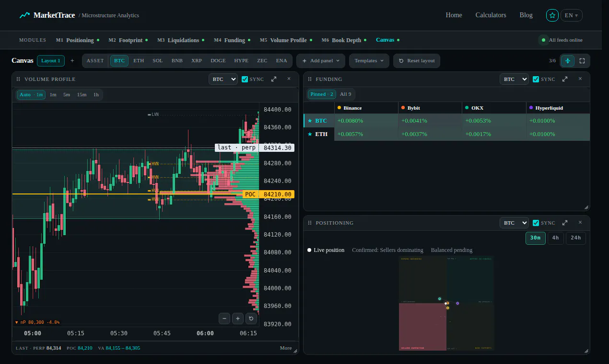Screen dimensions: 609x364
Task: Click the Volume Profile panel resize corner
Action: [x=295, y=351]
